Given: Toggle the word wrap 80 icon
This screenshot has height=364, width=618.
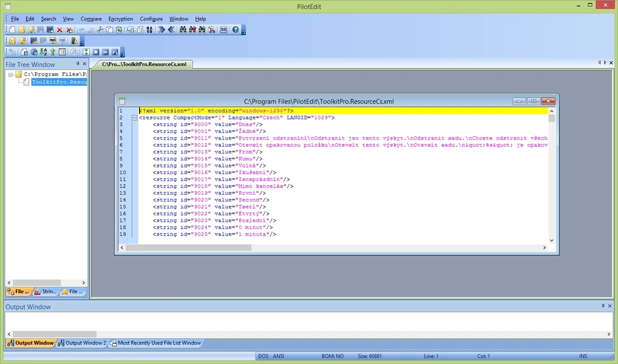Looking at the screenshot, I should [x=223, y=30].
